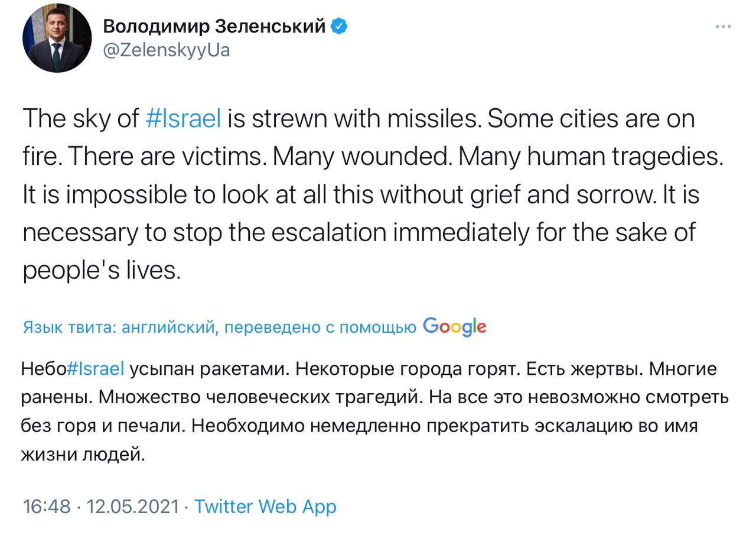Click the blue verified badge

(339, 27)
